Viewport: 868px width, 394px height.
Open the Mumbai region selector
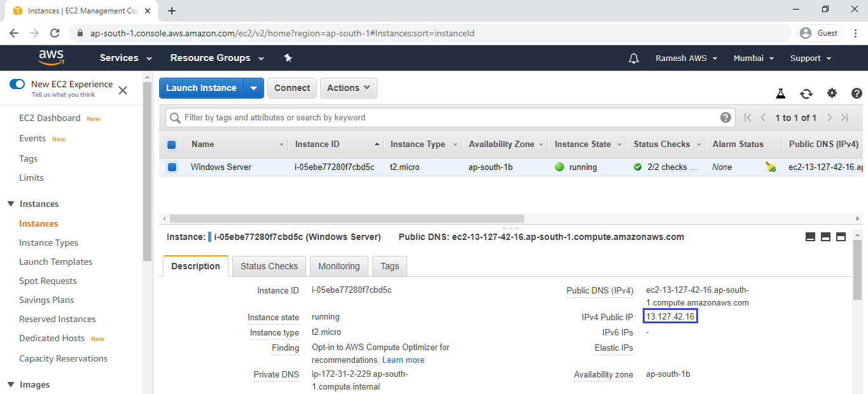click(754, 58)
